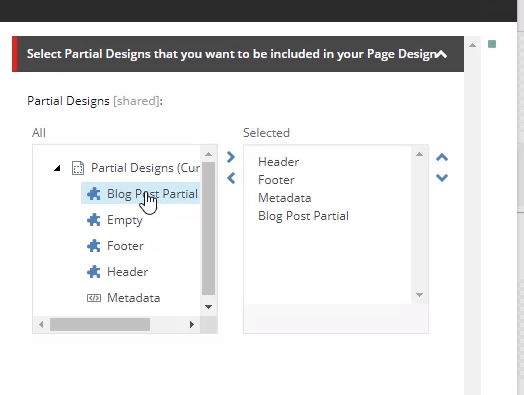Click the Blog Post Partial puzzle icon
Screen dimensions: 524x395
click(x=94, y=194)
